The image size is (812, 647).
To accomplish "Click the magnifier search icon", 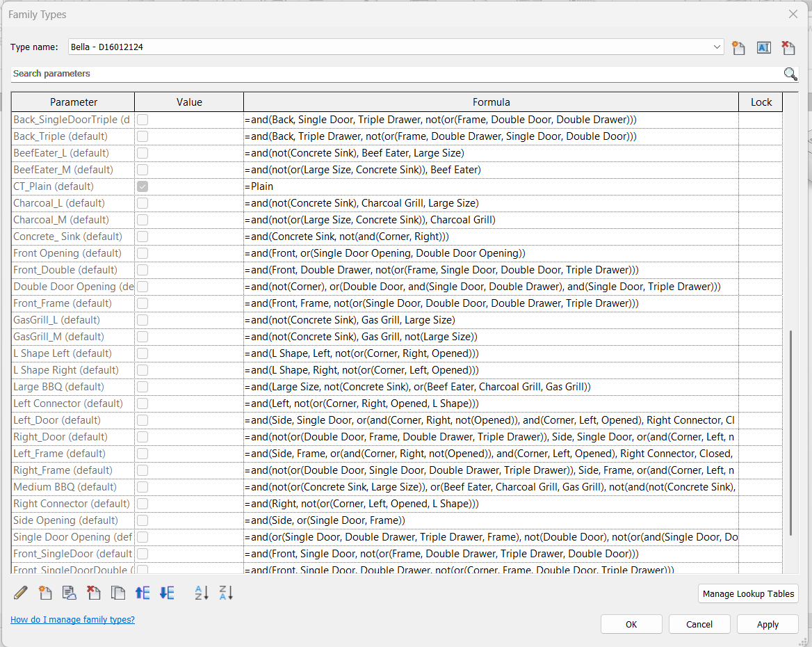I will click(x=790, y=74).
